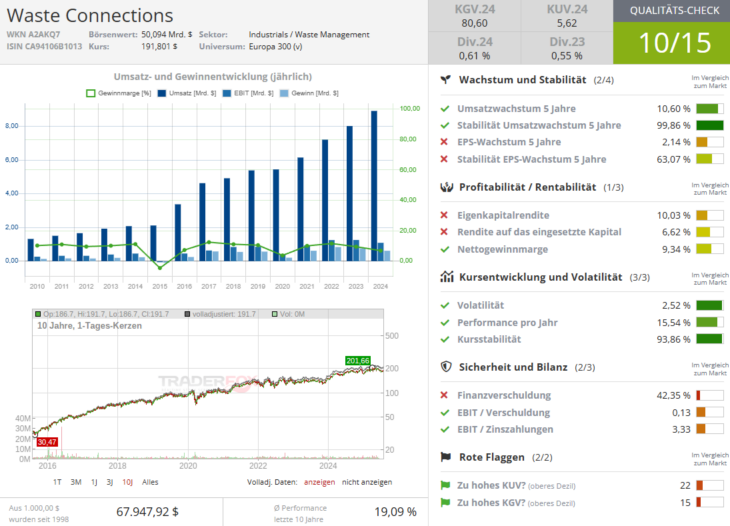Image resolution: width=730 pixels, height=526 pixels.
Task: Click the ISIN CA94106B1013 text
Action: (x=44, y=47)
